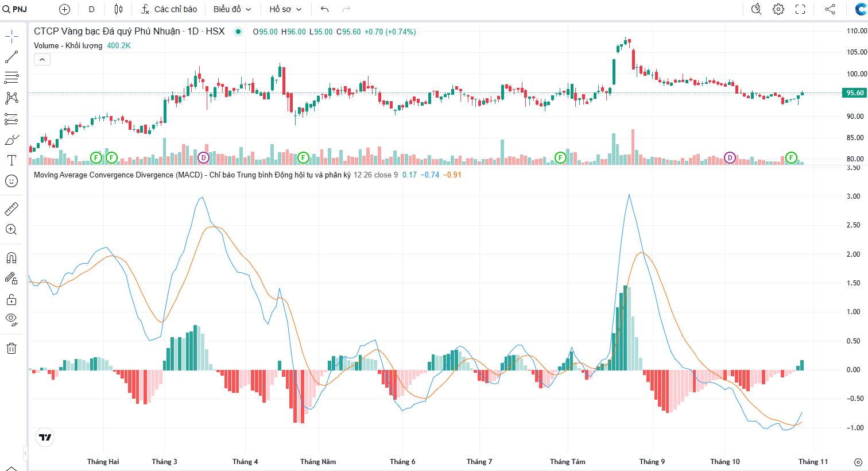
Task: Expand the Hồ sơ dropdown menu
Action: (x=285, y=9)
